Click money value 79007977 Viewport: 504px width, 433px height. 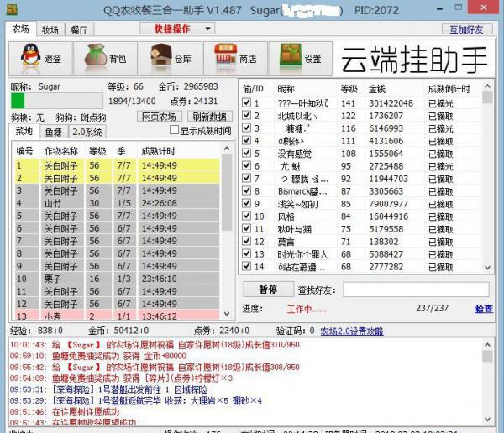point(388,204)
